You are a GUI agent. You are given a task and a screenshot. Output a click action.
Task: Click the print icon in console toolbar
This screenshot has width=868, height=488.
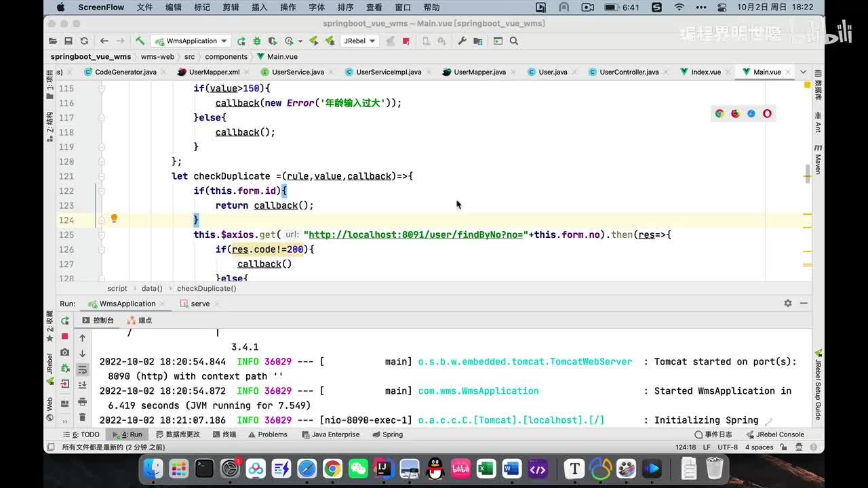click(83, 402)
